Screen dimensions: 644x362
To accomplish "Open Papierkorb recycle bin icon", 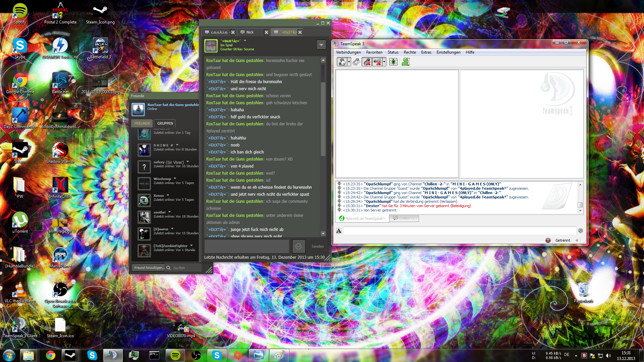I will (x=583, y=292).
